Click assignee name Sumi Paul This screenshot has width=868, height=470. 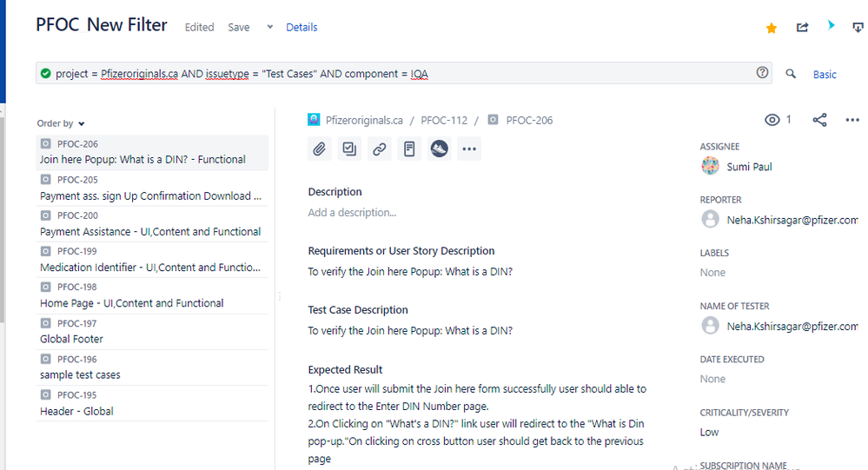(x=749, y=167)
